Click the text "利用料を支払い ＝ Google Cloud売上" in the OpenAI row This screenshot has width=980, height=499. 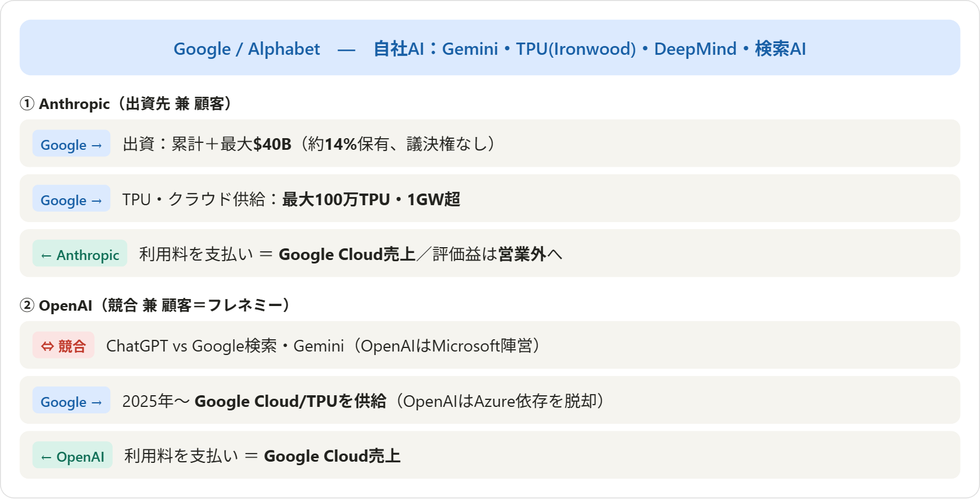tap(262, 455)
